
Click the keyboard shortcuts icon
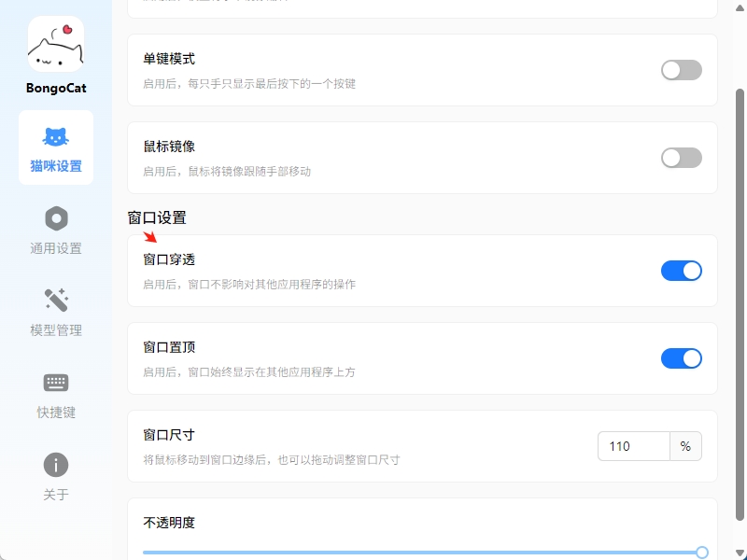(56, 383)
